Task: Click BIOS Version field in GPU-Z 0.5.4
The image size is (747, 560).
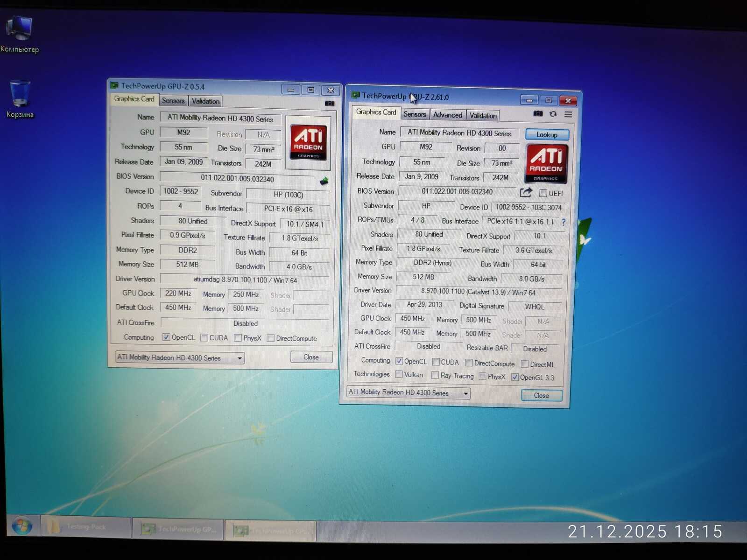Action: [x=237, y=178]
